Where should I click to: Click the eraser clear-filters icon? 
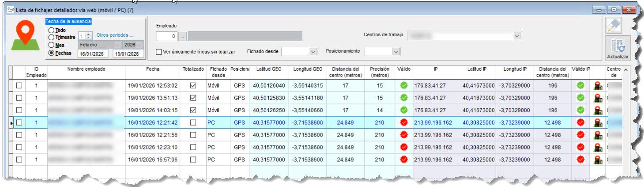614,27
